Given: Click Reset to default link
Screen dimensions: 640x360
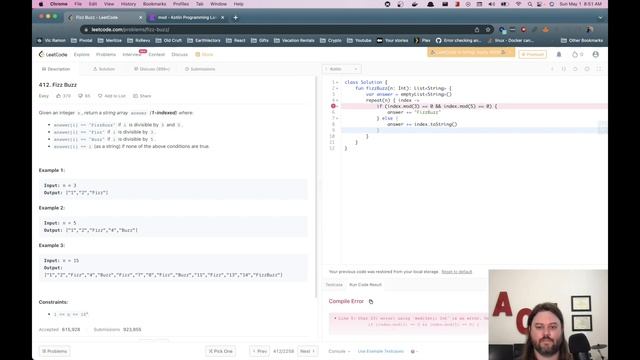Looking at the screenshot, I should [x=457, y=272].
